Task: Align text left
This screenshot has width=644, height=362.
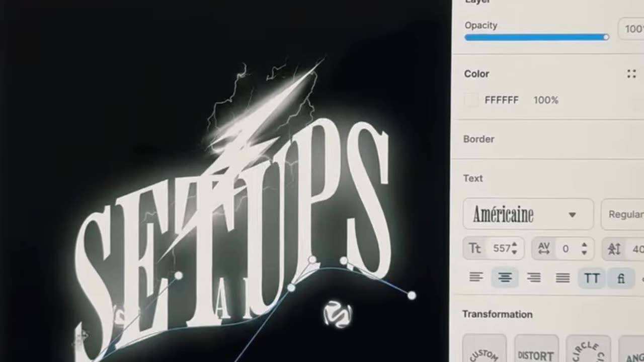Action: coord(476,278)
